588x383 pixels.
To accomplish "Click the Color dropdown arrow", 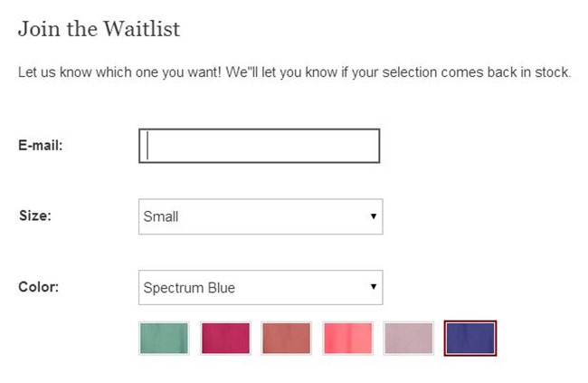I will coord(373,288).
